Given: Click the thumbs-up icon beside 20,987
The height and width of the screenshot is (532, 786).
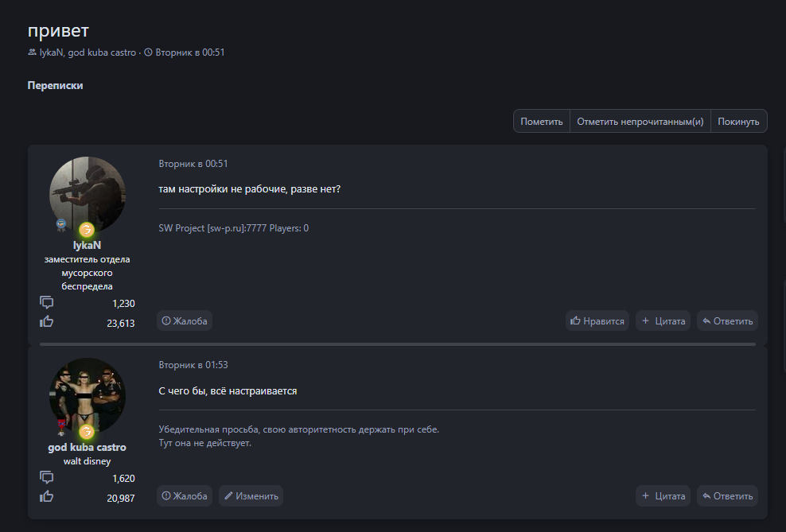Looking at the screenshot, I should coord(47,497).
